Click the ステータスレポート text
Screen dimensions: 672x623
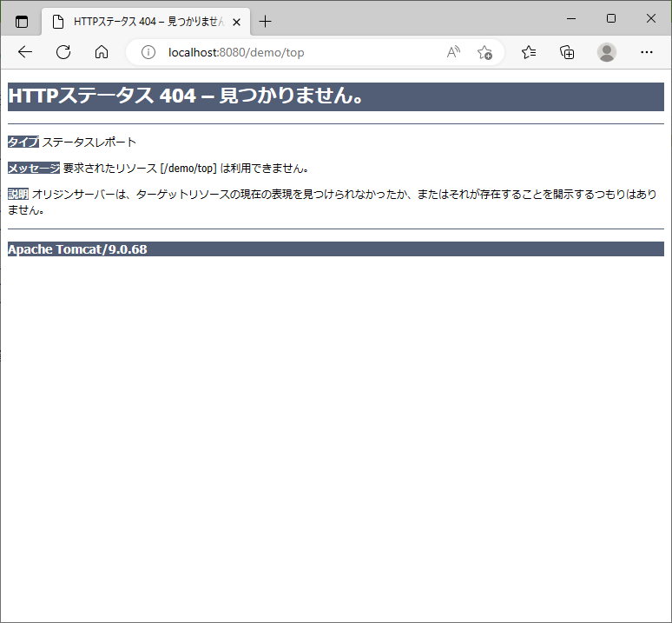[89, 142]
